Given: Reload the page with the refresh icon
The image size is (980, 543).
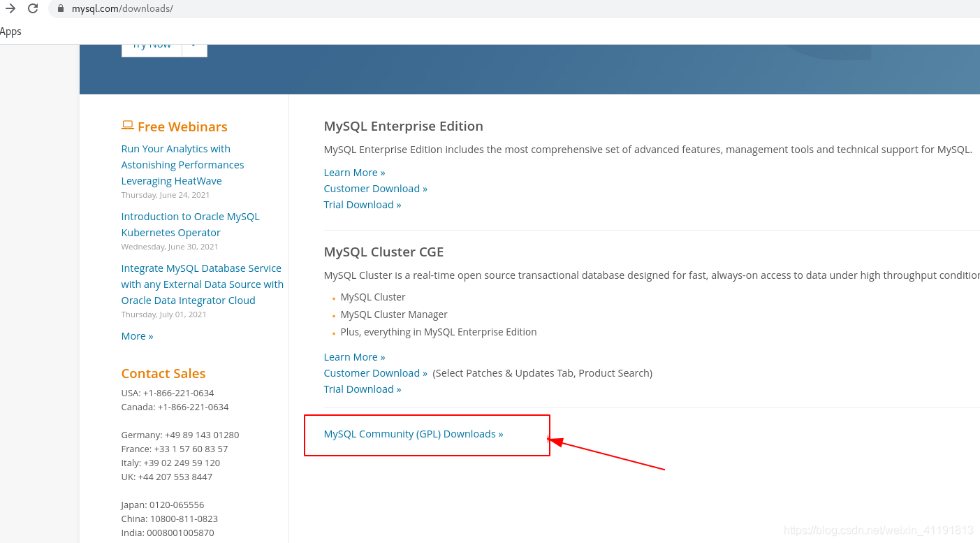Looking at the screenshot, I should coord(33,8).
